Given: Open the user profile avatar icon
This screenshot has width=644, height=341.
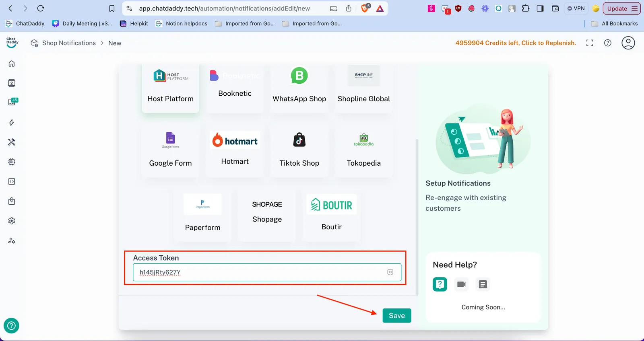Looking at the screenshot, I should tap(628, 43).
